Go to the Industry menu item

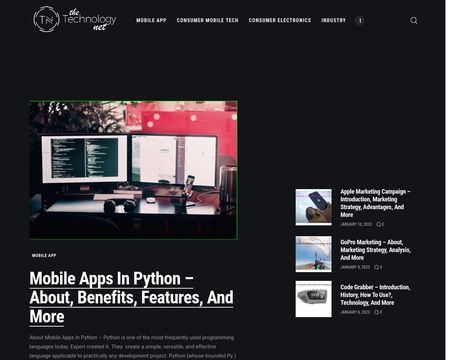pos(333,20)
